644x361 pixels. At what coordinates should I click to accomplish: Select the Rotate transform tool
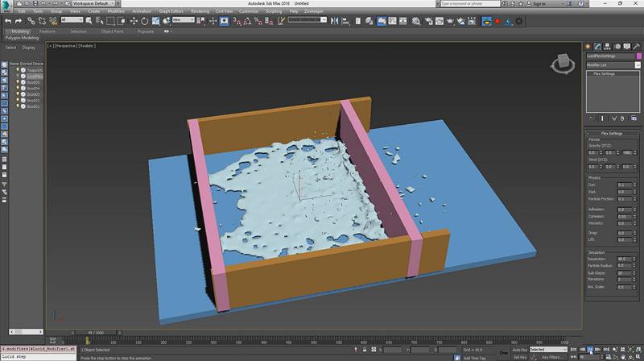[x=145, y=20]
